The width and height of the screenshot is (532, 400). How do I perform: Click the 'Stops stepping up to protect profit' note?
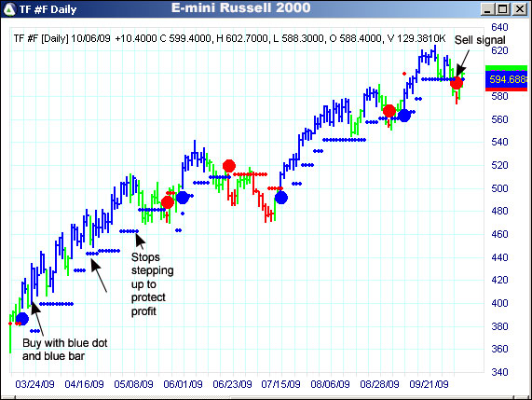click(x=153, y=283)
